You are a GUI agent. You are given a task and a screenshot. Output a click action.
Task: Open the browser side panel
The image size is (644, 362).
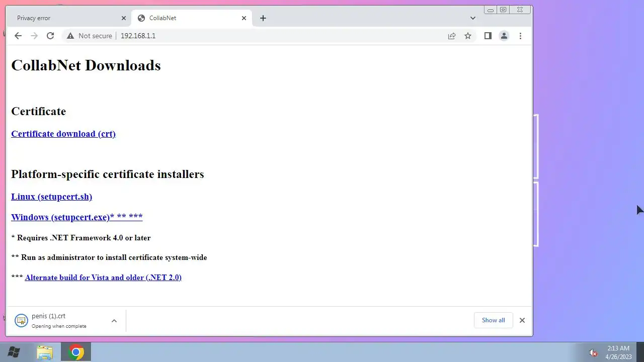(488, 36)
